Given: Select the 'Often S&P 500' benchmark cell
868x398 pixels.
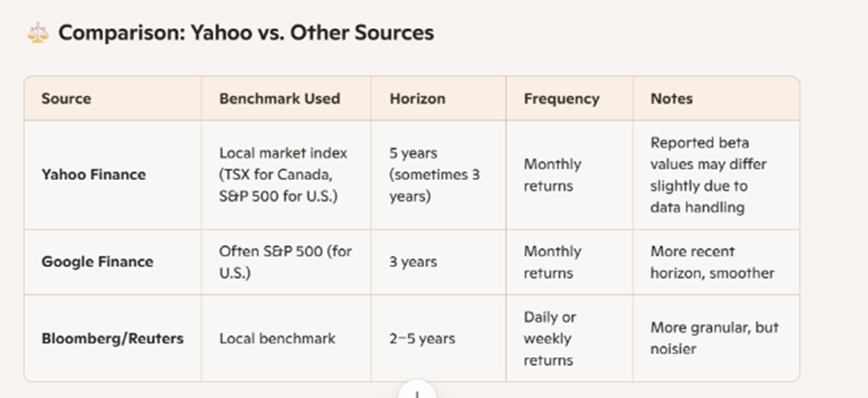Looking at the screenshot, I should 285,262.
